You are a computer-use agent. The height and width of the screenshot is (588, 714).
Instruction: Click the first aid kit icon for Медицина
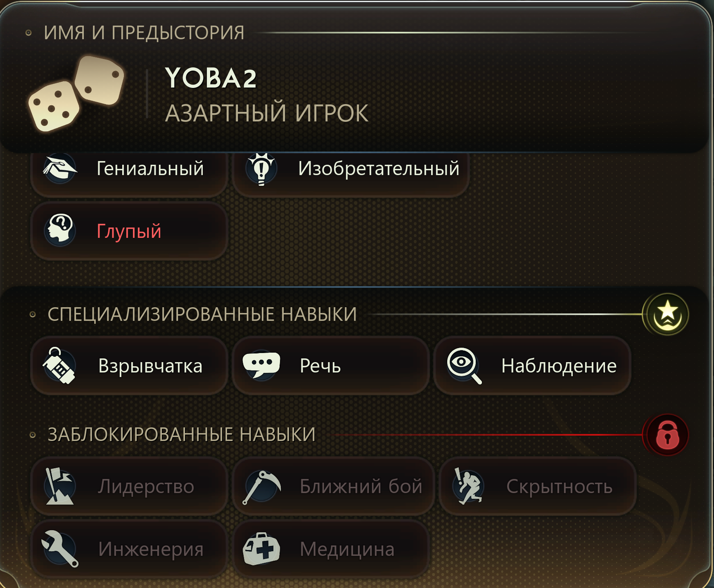(261, 549)
